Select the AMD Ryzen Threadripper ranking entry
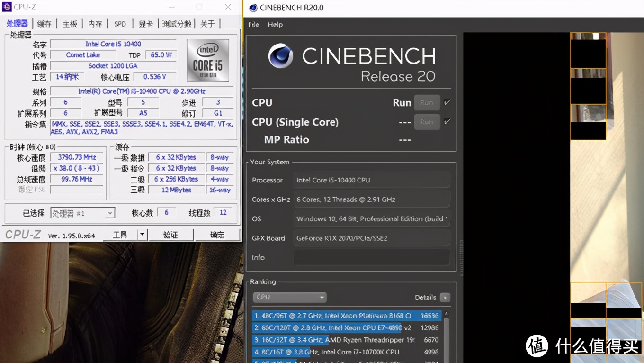 pyautogui.click(x=347, y=340)
